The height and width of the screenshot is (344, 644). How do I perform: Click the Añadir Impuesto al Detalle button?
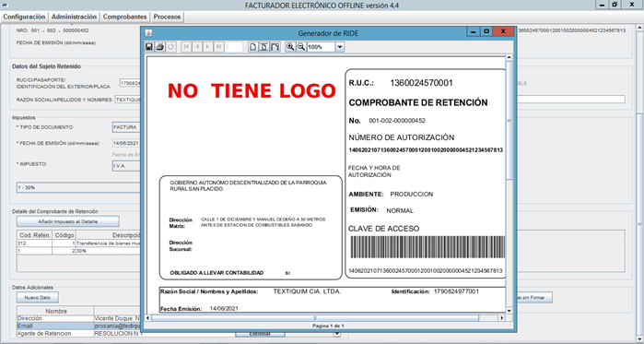pyautogui.click(x=68, y=221)
